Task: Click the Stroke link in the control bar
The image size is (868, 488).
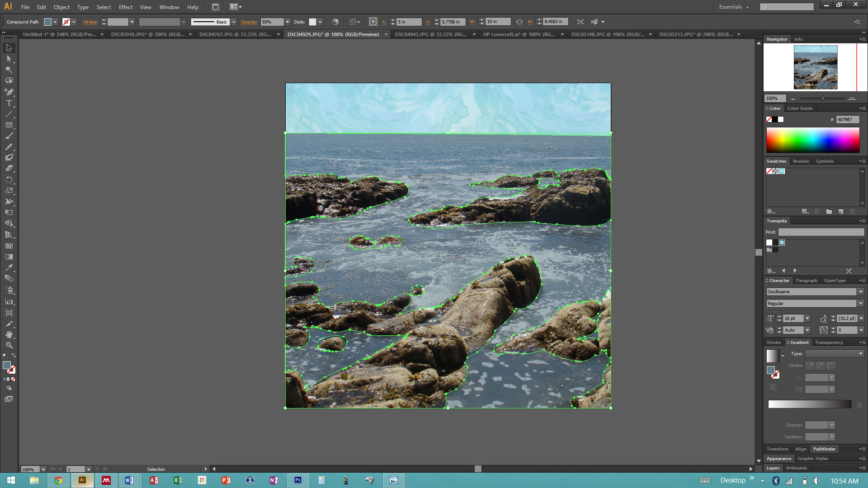Action: click(90, 22)
